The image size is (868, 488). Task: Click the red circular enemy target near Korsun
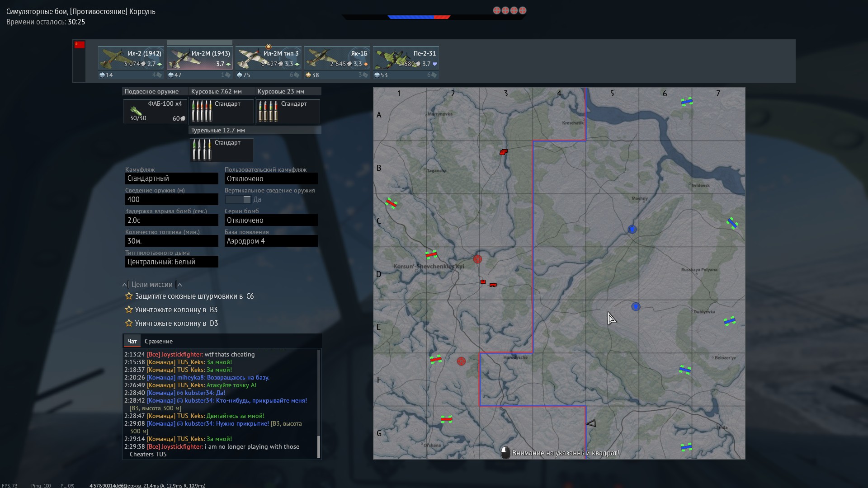477,259
